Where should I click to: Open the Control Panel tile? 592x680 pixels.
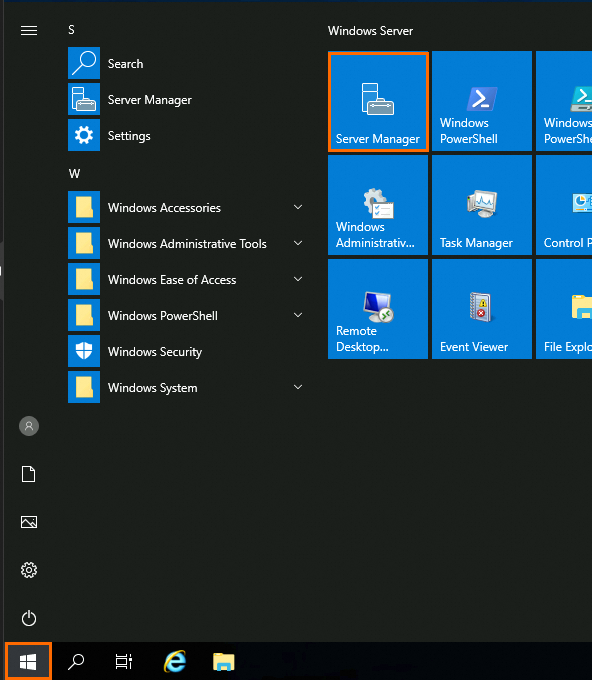[x=564, y=205]
